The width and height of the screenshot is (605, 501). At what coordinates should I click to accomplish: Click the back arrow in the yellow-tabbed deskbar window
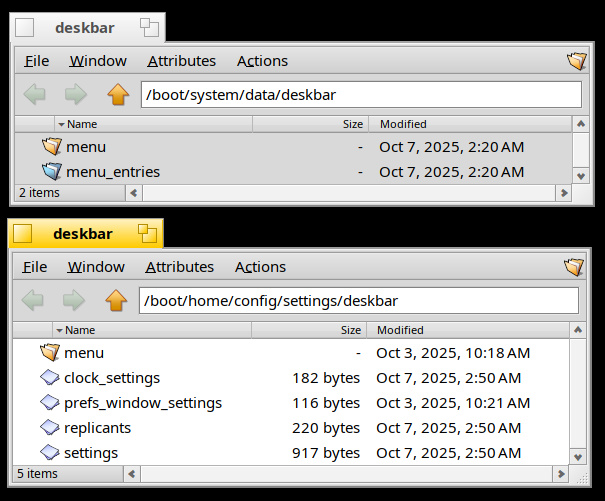pyautogui.click(x=34, y=301)
